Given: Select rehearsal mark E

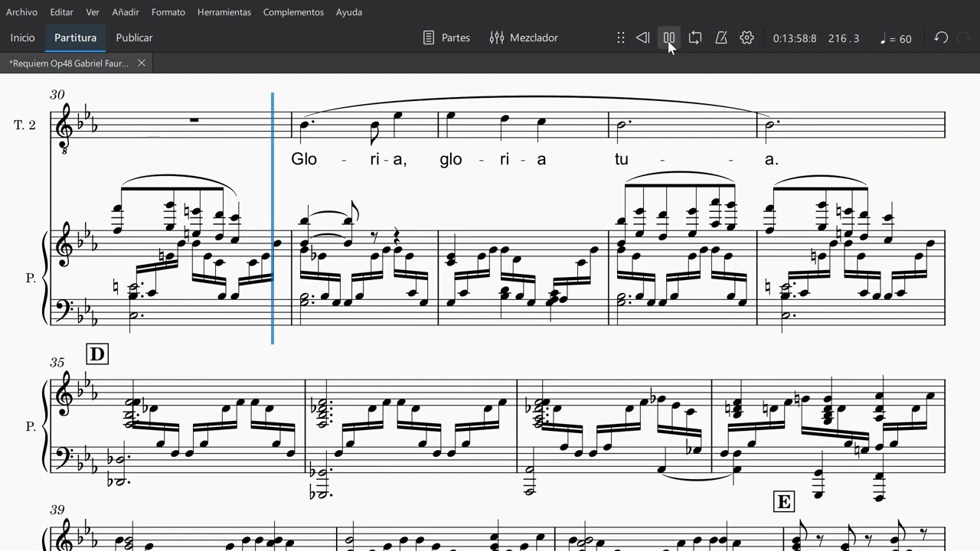Looking at the screenshot, I should click(784, 502).
